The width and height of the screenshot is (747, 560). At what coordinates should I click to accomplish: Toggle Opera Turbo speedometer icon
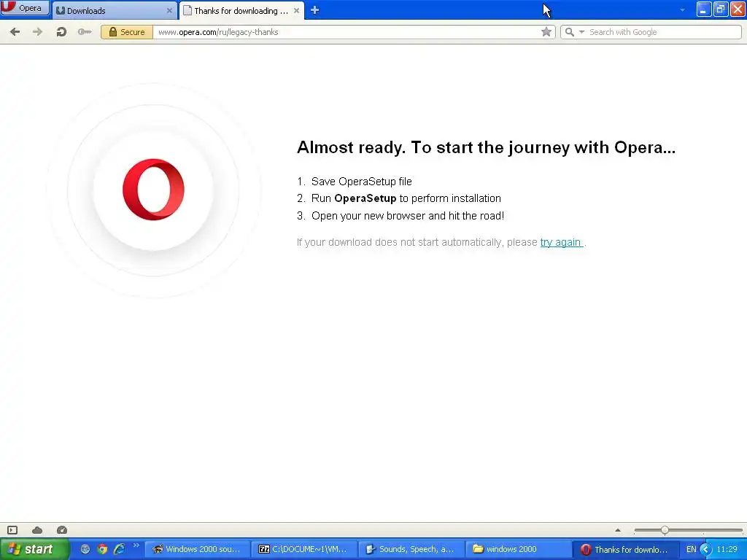(x=62, y=530)
